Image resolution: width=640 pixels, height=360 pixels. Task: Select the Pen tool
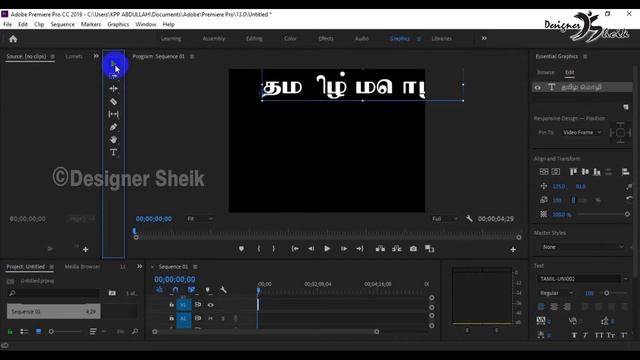pyautogui.click(x=113, y=127)
